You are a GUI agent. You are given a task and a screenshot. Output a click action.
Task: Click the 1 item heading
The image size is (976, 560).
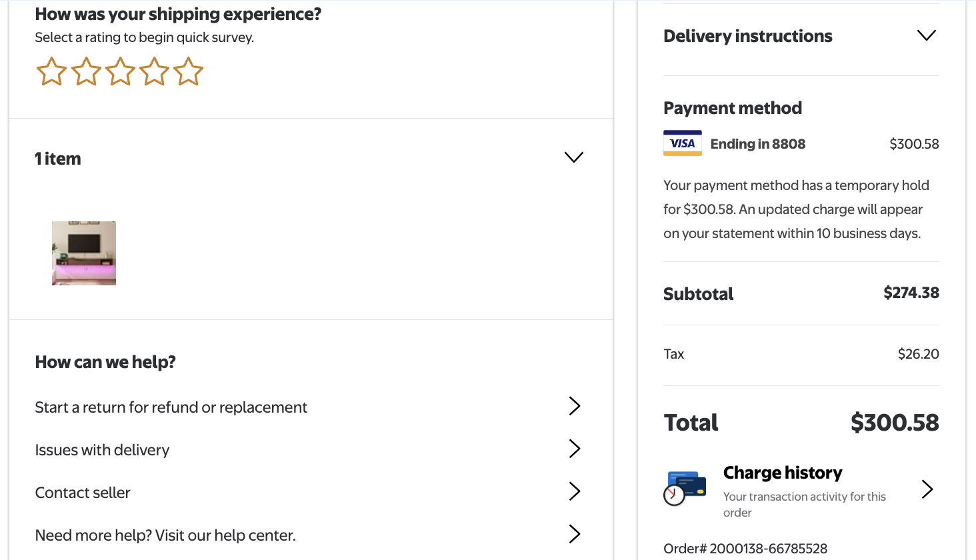[x=58, y=159]
